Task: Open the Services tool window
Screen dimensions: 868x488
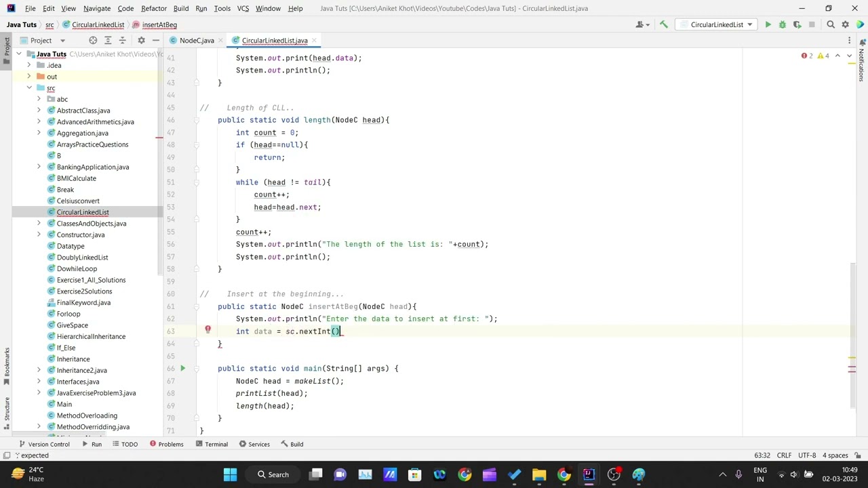Action: pyautogui.click(x=254, y=444)
